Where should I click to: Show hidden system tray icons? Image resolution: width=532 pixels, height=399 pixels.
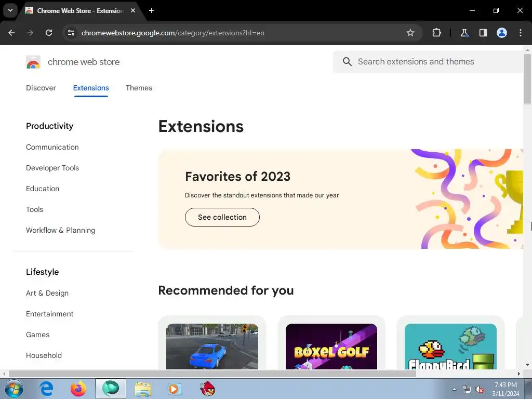pyautogui.click(x=454, y=389)
